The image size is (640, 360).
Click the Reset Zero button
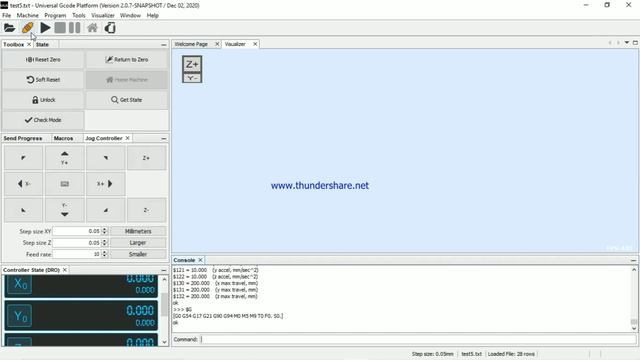pyautogui.click(x=43, y=60)
